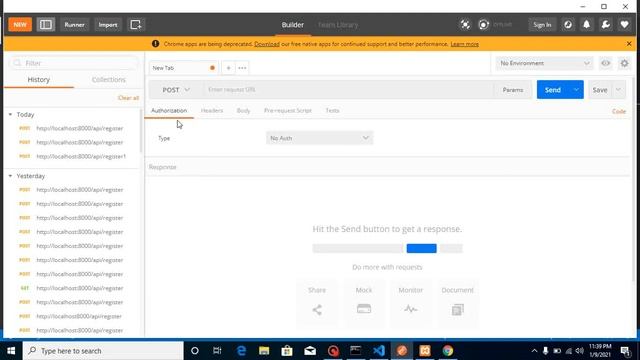Toggle the sidebar layout icon
This screenshot has width=640, height=360.
pos(46,24)
